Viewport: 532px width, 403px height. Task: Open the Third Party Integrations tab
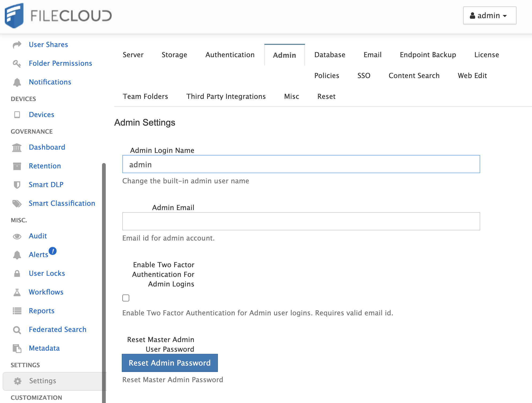coord(226,96)
